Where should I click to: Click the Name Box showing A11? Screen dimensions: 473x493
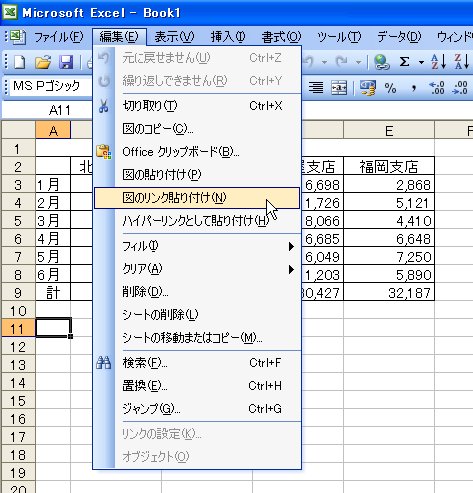[47, 110]
